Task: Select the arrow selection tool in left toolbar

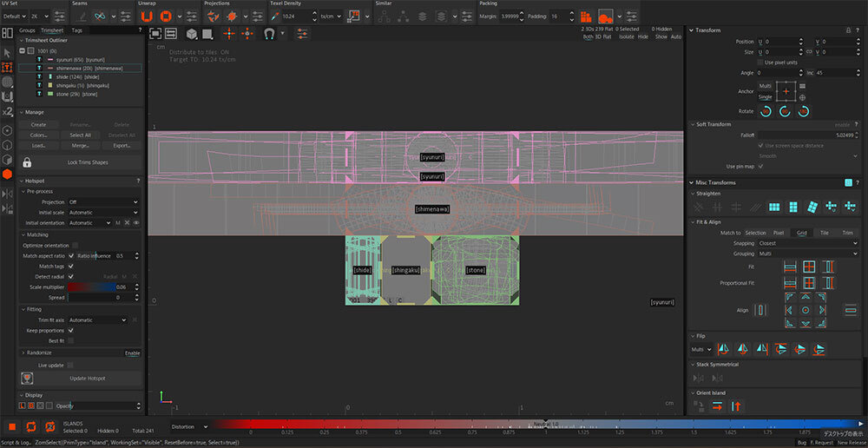Action: [x=7, y=53]
